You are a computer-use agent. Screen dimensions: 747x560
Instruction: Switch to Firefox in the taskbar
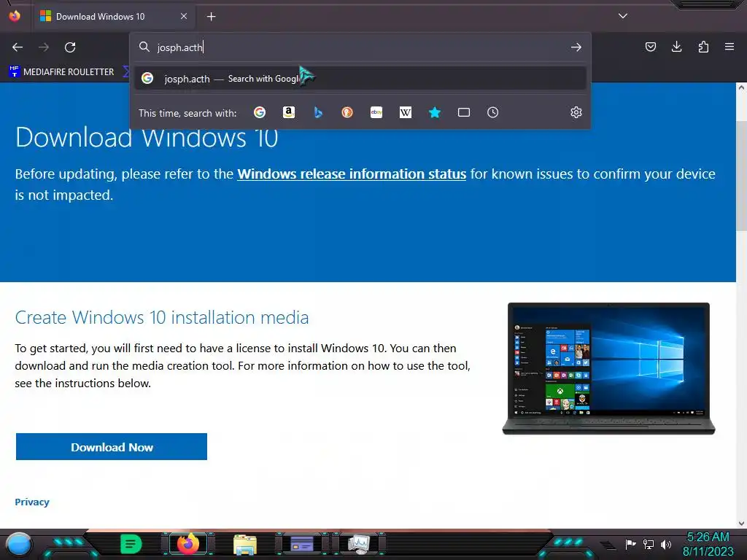point(187,544)
